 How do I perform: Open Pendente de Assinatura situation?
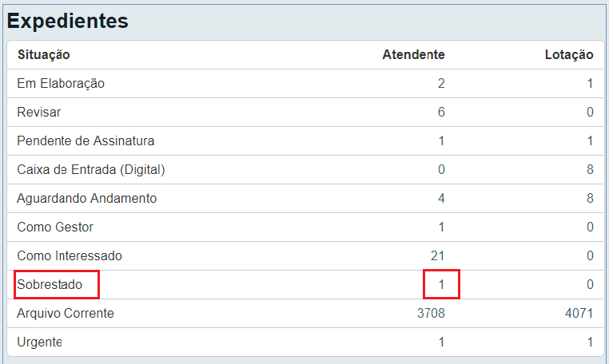click(x=86, y=140)
